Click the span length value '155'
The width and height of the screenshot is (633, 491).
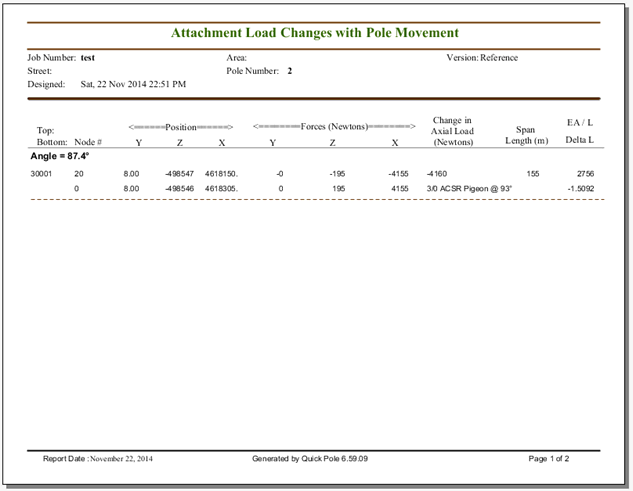coord(533,174)
